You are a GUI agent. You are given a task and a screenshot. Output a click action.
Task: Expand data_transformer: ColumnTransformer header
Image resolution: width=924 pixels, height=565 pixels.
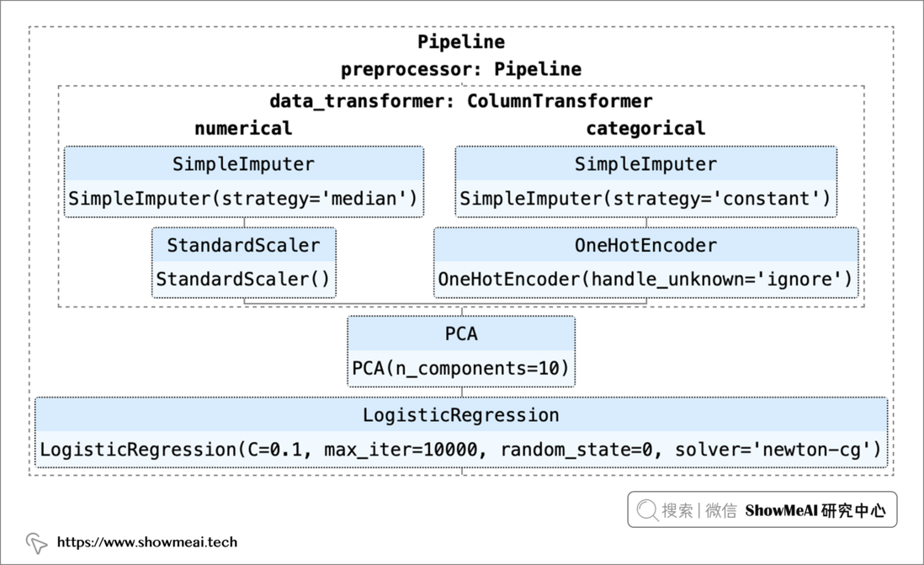point(461,101)
